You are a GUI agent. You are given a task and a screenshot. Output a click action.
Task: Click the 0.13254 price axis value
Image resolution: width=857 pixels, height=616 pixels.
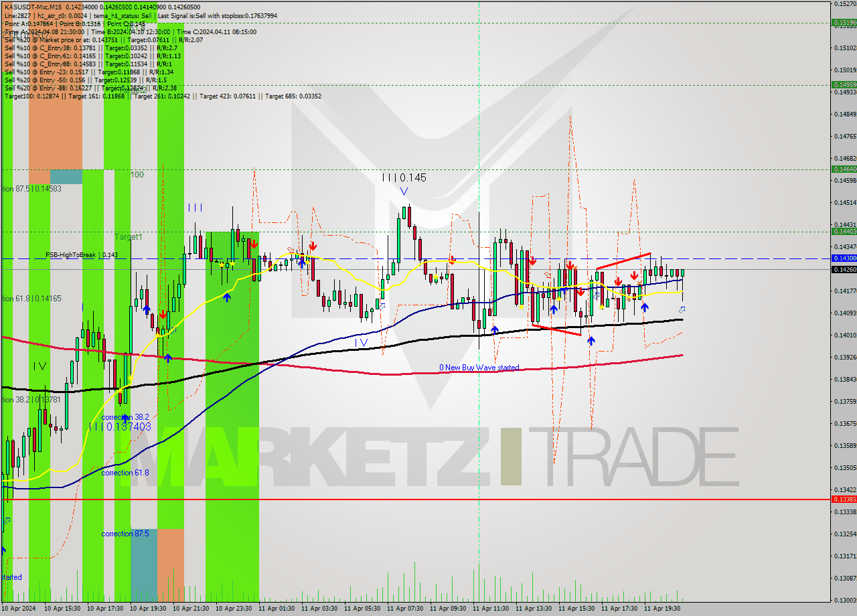[x=844, y=534]
